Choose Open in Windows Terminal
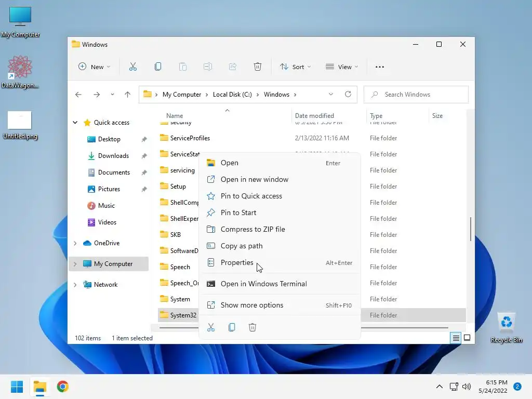The height and width of the screenshot is (399, 532). [x=279, y=284]
